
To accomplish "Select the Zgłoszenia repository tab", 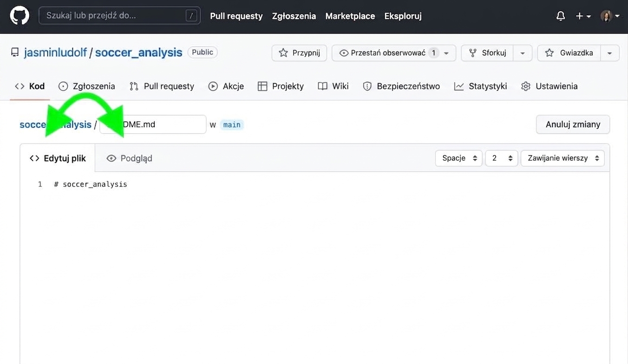I will pyautogui.click(x=87, y=86).
